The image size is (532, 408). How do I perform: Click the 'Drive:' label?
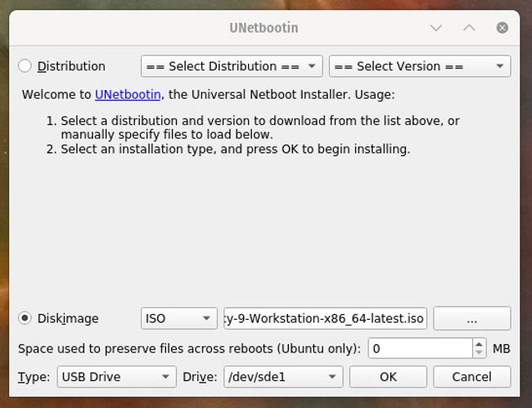(x=200, y=377)
